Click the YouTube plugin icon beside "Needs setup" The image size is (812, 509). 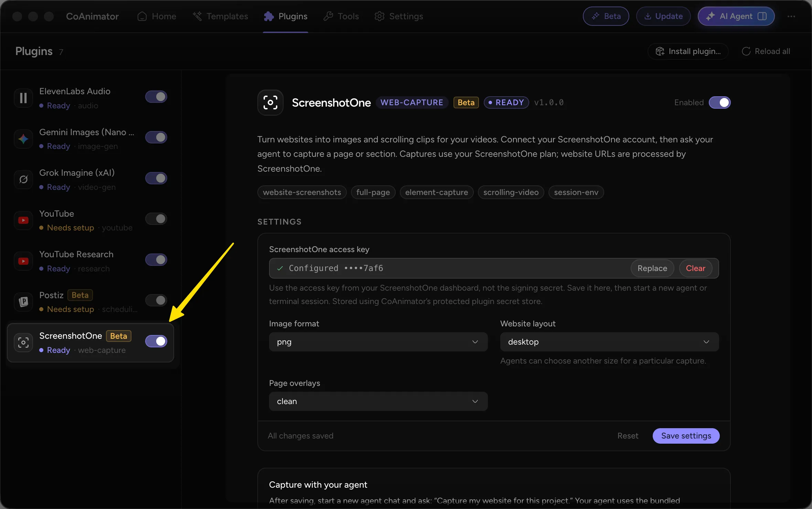[23, 220]
